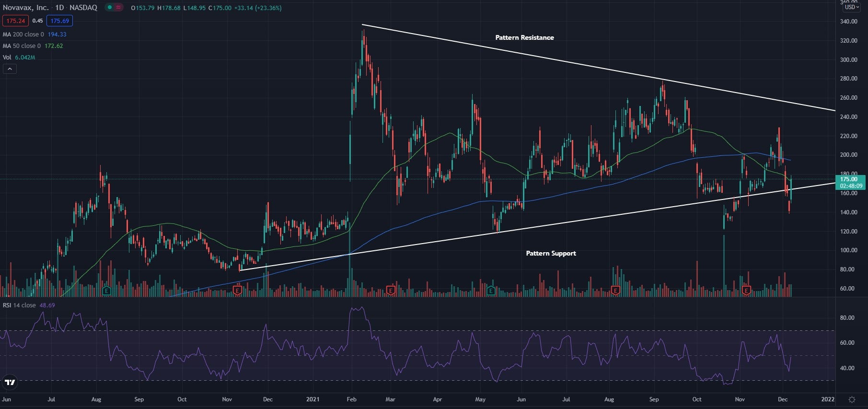Click the Novavax, Inc. symbol title
Screen dimensions: 868x409
[x=26, y=8]
